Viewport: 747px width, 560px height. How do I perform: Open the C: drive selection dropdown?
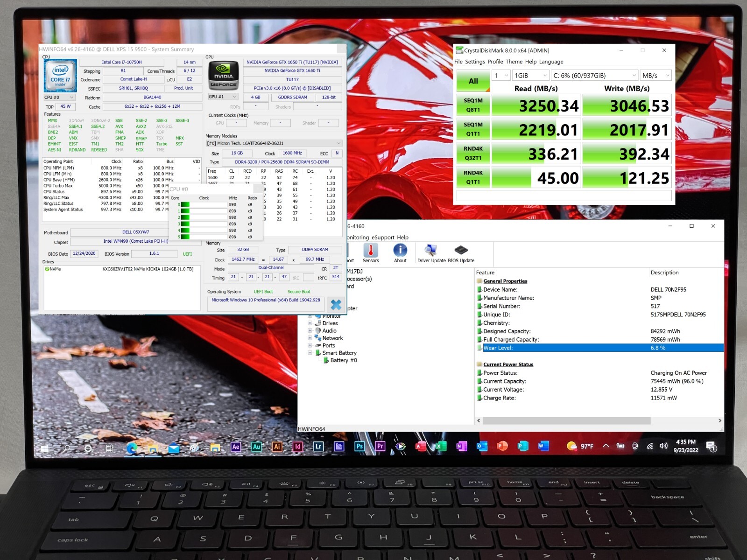pos(594,75)
